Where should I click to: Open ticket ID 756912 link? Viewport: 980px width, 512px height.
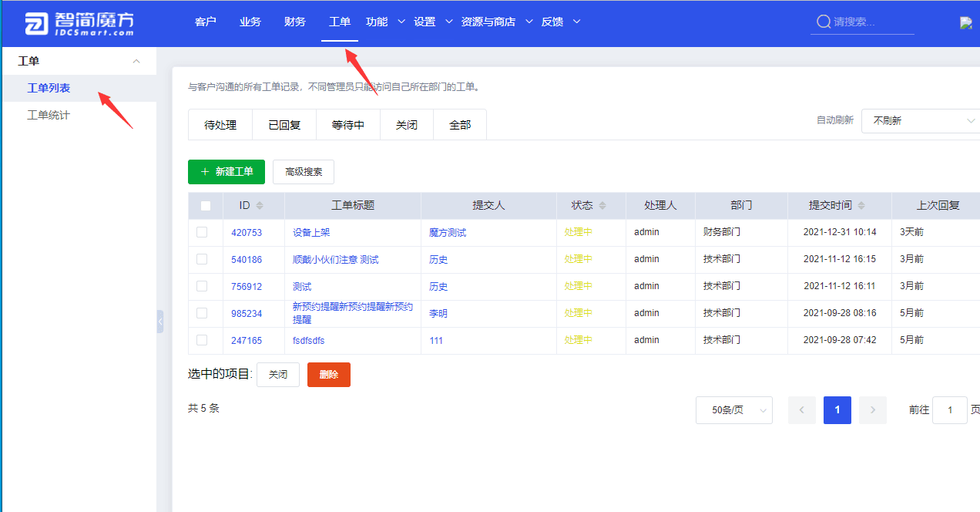[247, 287]
